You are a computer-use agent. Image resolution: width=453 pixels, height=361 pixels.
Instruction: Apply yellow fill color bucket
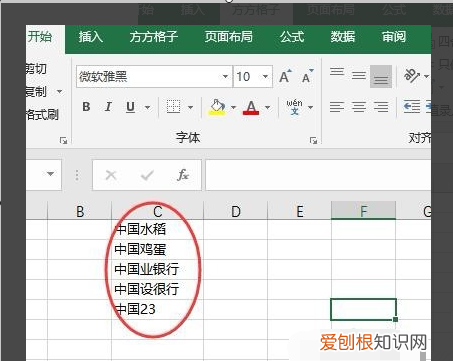(218, 107)
